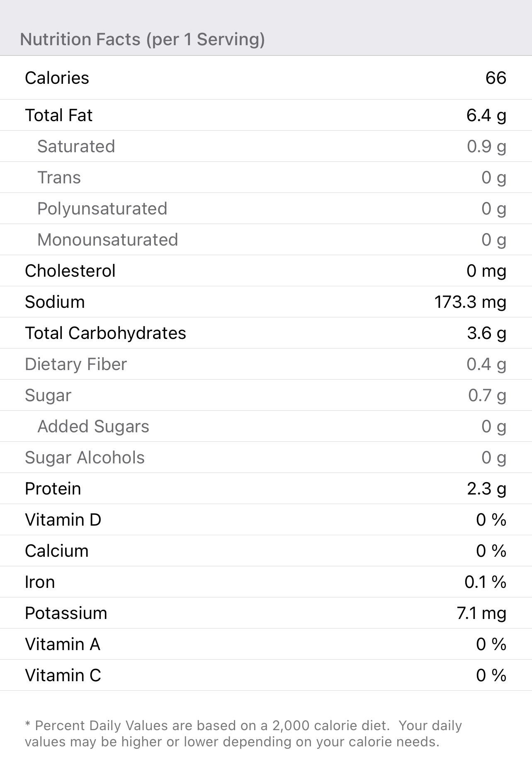The width and height of the screenshot is (532, 770).
Task: Tap the Calories row
Action: [265, 78]
